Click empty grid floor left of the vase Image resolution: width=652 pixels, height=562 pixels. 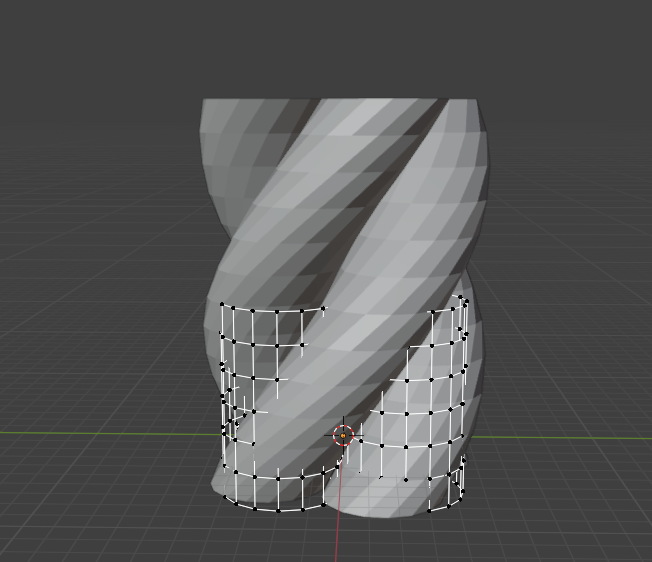(x=100, y=350)
